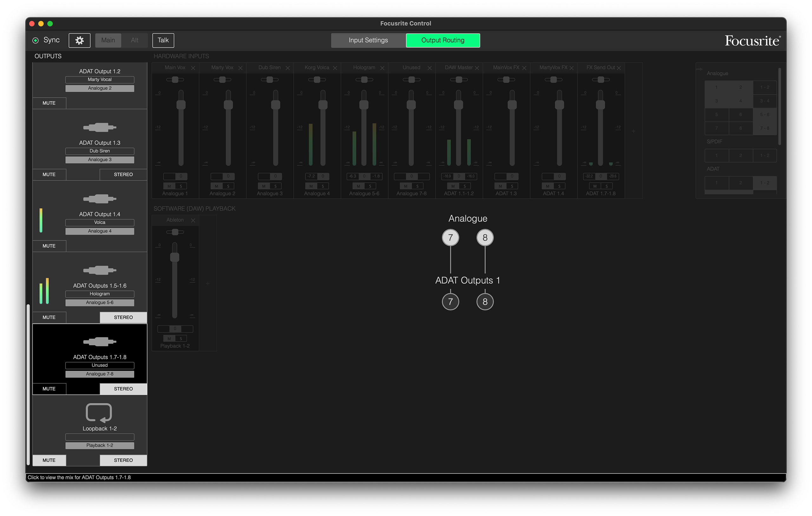Remove the MainVox FX channel via X
Screen dimensions: 812x516
[524, 68]
